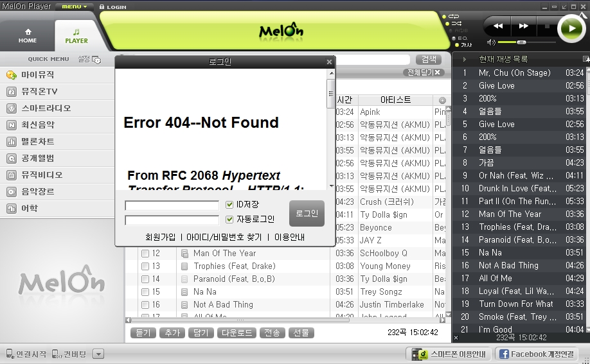Viewport: 590px width, 364px height.
Task: Check the box for track 15
Action: [x=145, y=292]
